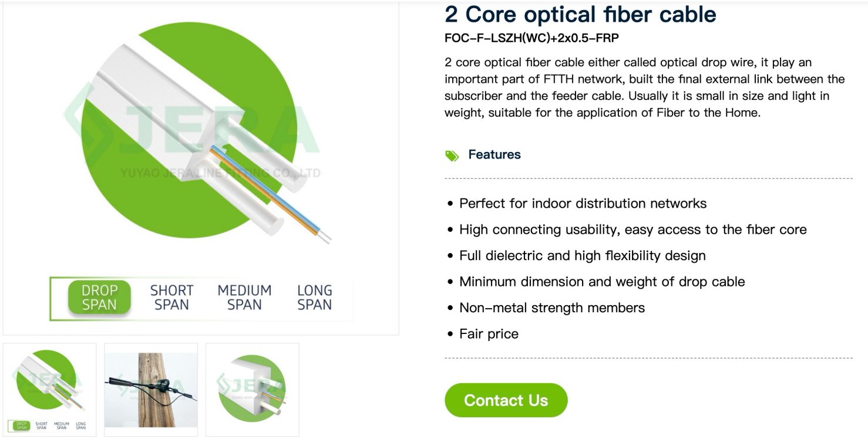The width and height of the screenshot is (868, 439).
Task: Click "Full dielectric and high flexibility design"
Action: pyautogui.click(x=582, y=256)
